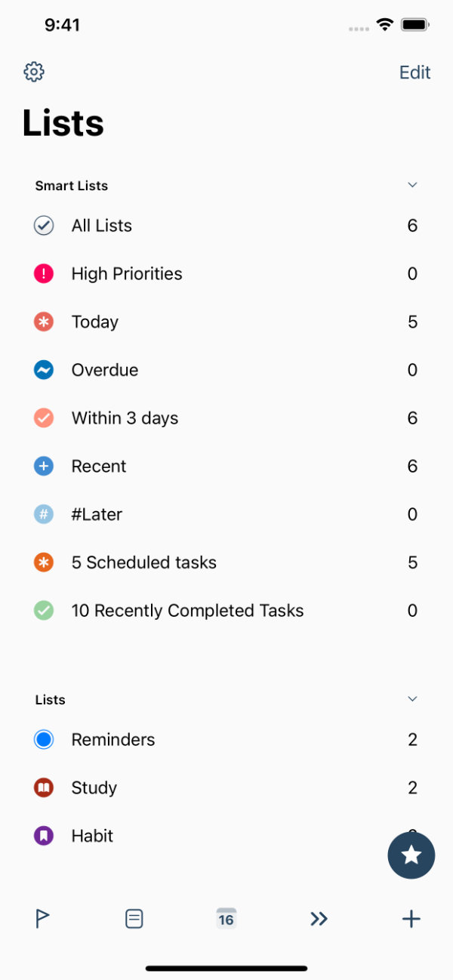453x980 pixels.
Task: Open the app settings gear icon
Action: click(x=33, y=72)
